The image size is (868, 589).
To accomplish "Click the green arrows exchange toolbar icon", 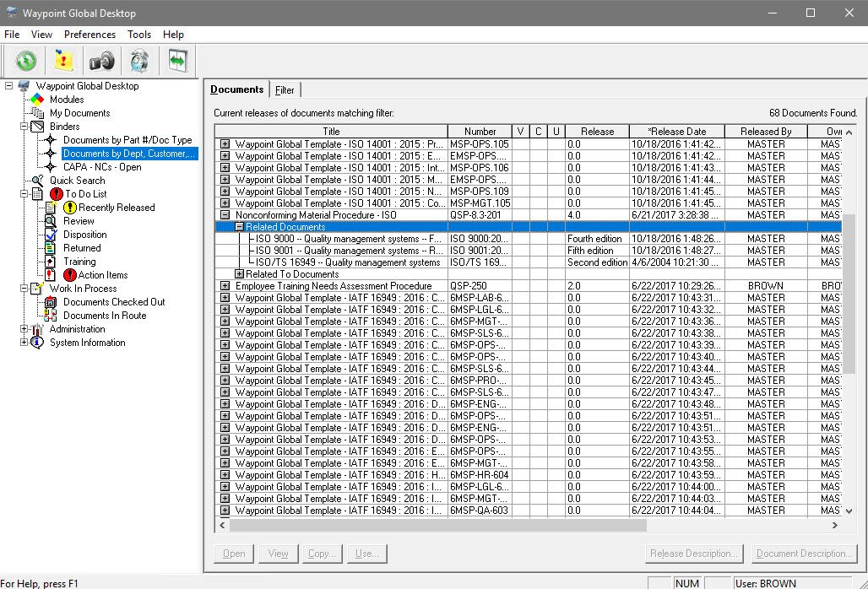I will pos(177,61).
